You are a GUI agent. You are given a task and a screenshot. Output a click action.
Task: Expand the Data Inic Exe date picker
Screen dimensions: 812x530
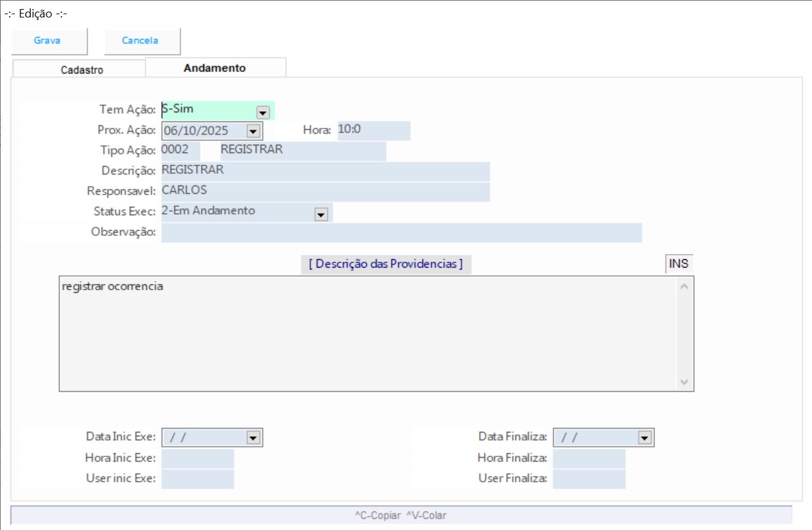253,438
